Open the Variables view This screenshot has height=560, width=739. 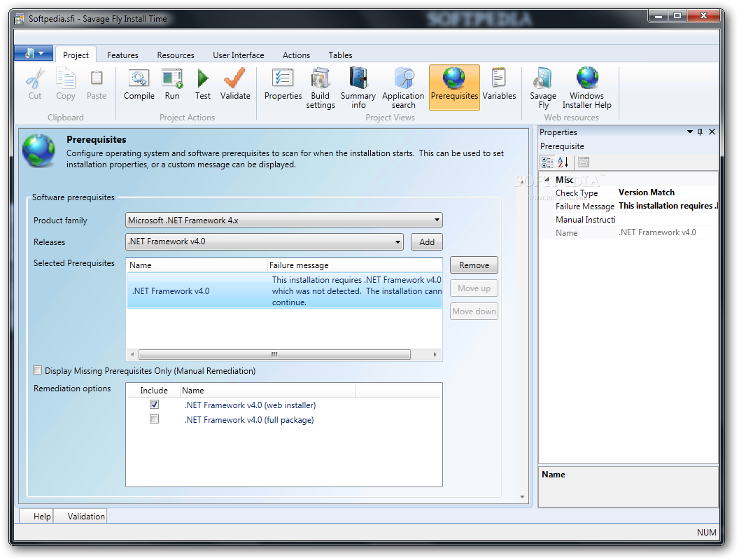point(499,84)
